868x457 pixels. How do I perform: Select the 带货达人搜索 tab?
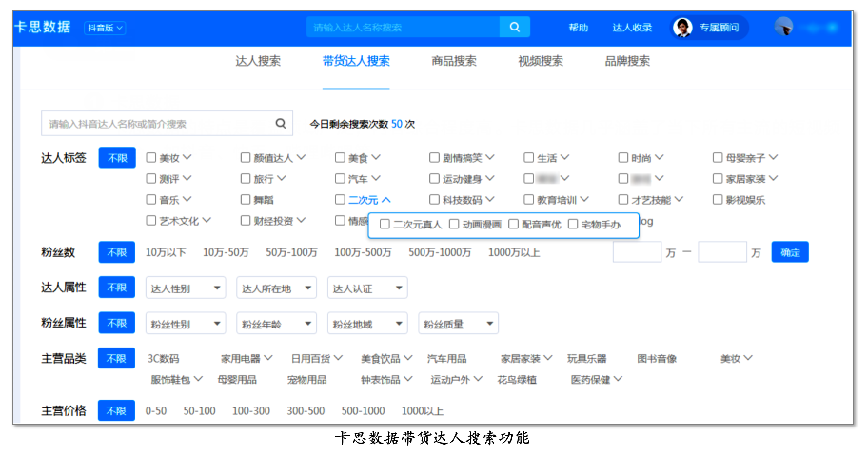(x=356, y=61)
